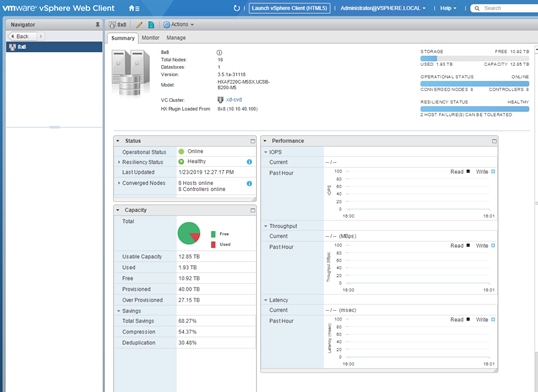
Task: Click the green Healthy status indicator
Action: pyautogui.click(x=181, y=162)
